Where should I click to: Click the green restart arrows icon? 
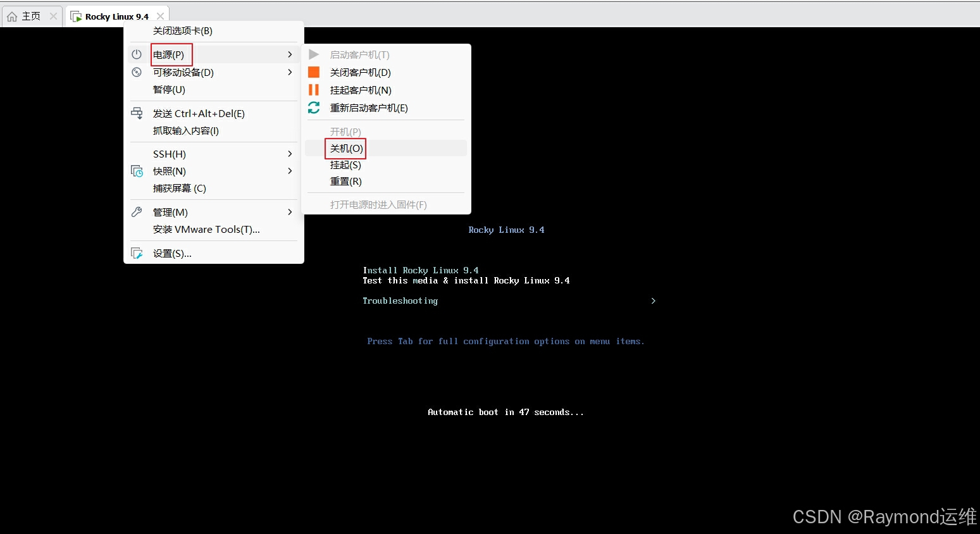[314, 108]
